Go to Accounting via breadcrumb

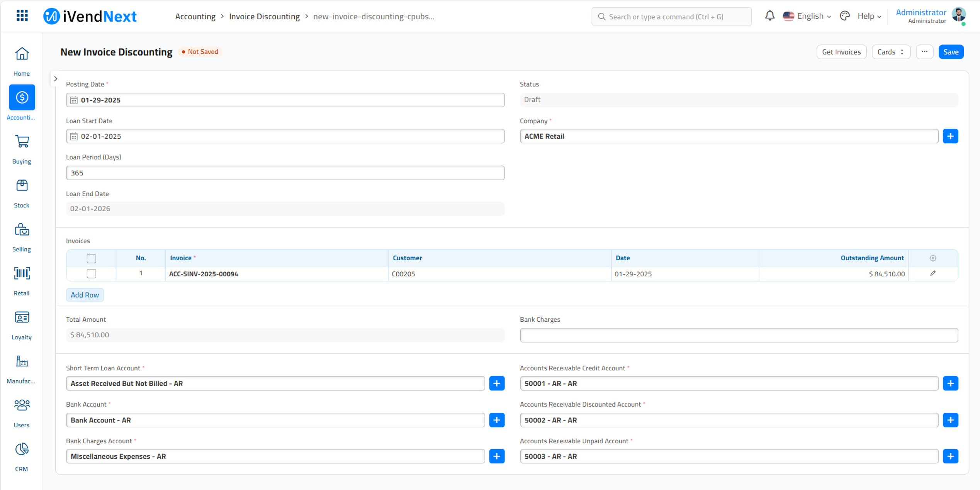(x=195, y=16)
